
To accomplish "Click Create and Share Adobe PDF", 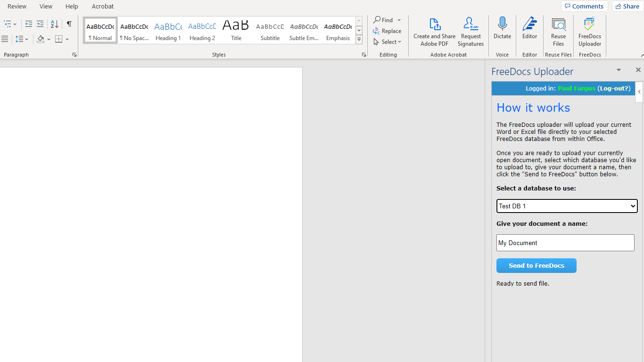I will coord(435,32).
